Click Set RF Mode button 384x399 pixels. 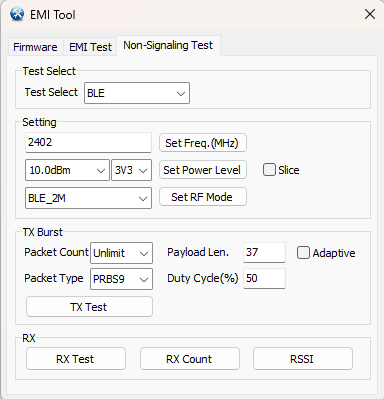[203, 197]
